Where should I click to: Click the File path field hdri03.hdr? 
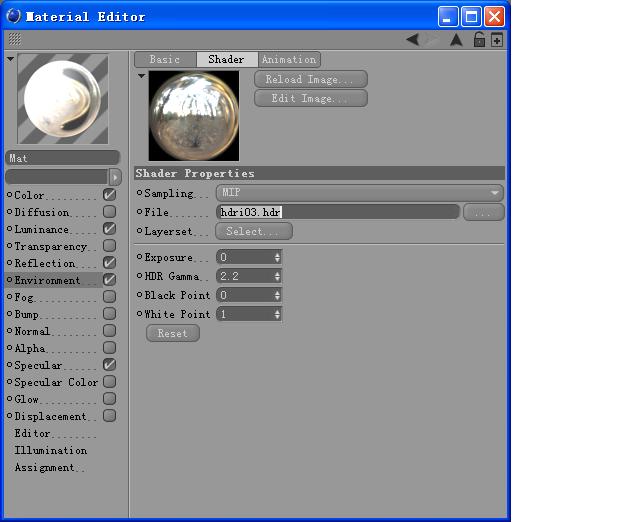(x=338, y=212)
